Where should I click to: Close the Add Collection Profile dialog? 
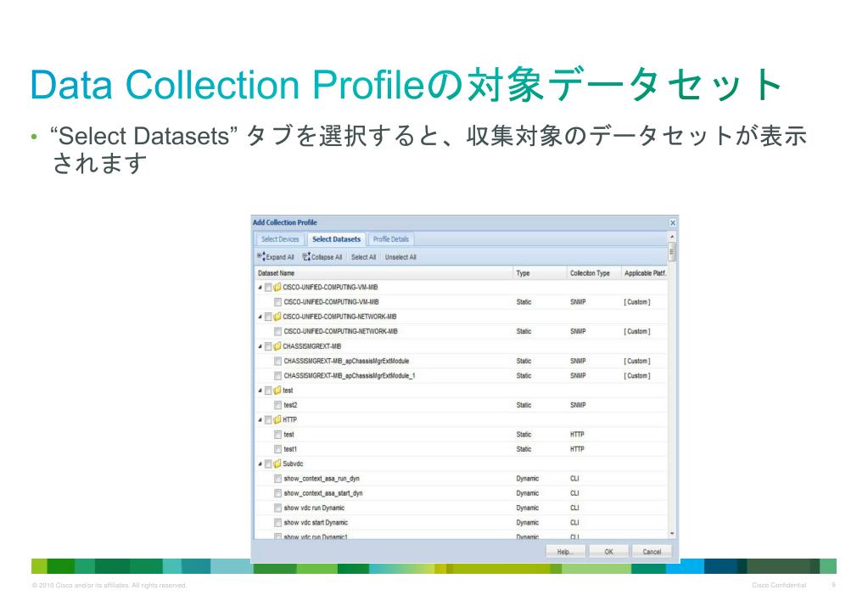(x=673, y=222)
